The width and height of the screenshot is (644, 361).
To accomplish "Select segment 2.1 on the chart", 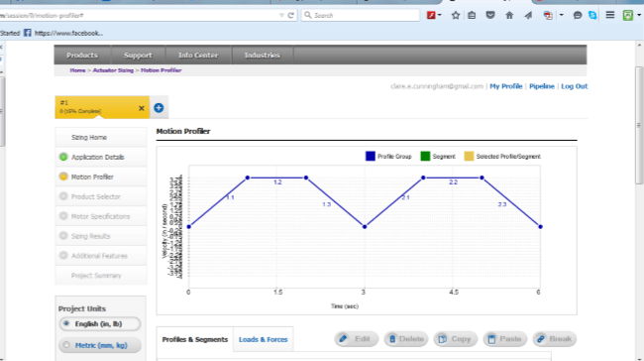I will pyautogui.click(x=406, y=197).
